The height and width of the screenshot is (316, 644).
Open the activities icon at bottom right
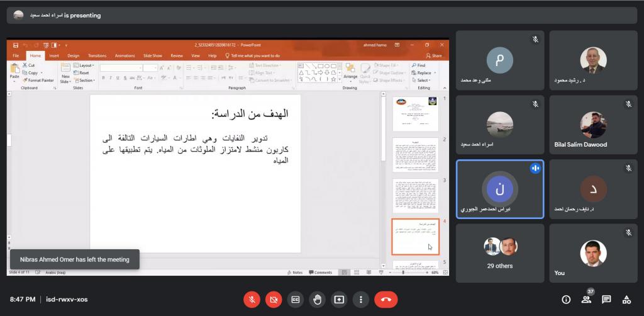tap(626, 300)
